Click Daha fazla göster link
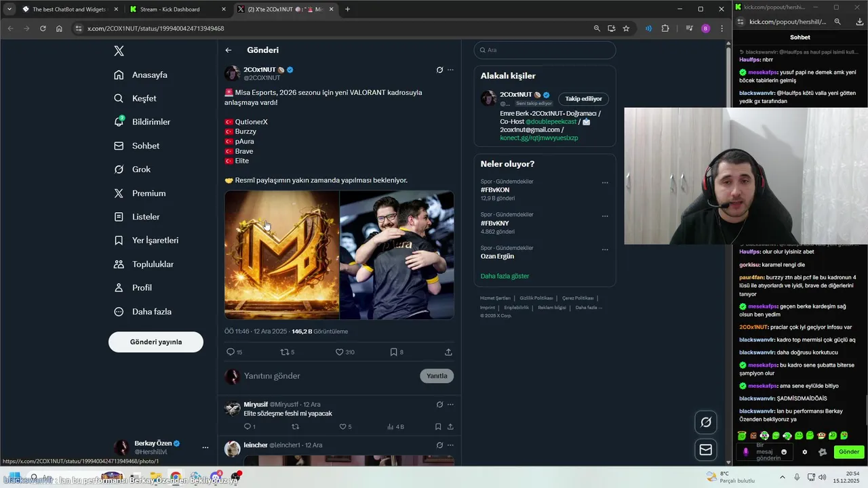This screenshot has width=868, height=488. click(505, 276)
